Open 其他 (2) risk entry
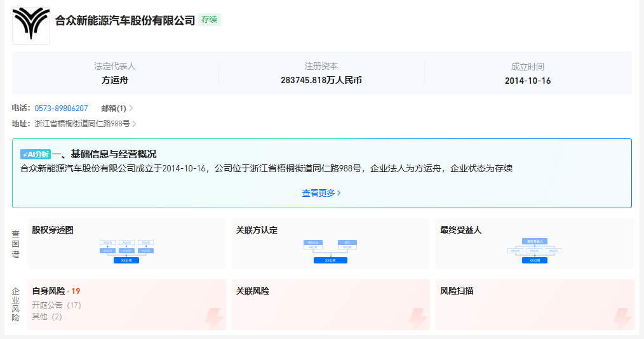 pos(47,317)
